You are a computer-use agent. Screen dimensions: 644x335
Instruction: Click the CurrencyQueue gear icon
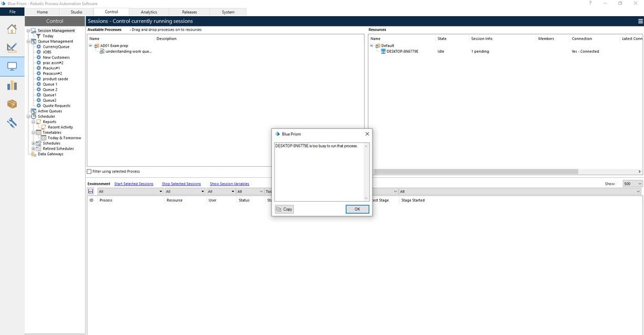point(39,47)
